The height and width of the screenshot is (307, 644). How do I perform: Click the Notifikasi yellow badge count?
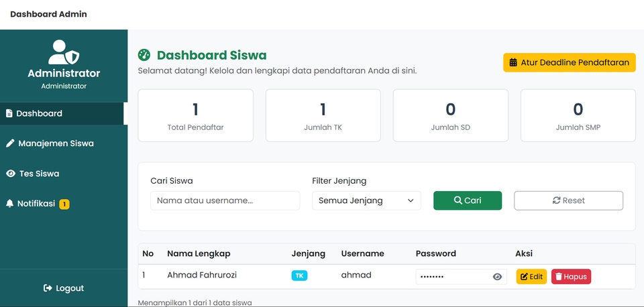pos(64,204)
